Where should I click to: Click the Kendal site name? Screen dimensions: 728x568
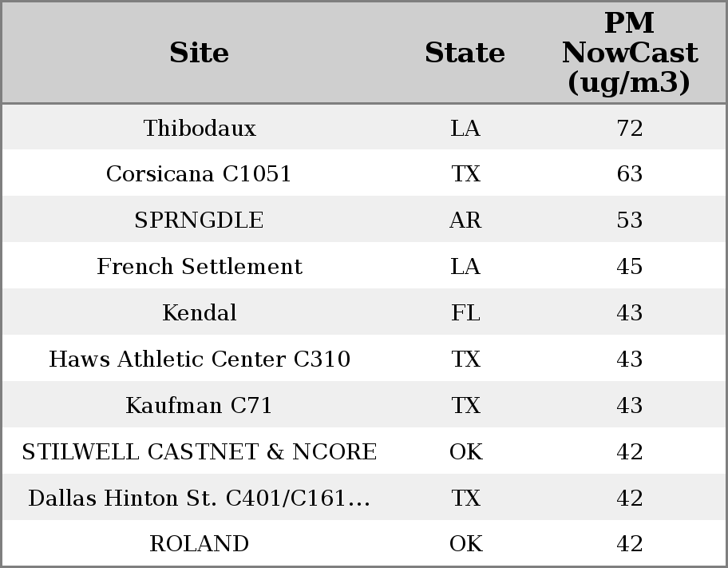point(200,313)
